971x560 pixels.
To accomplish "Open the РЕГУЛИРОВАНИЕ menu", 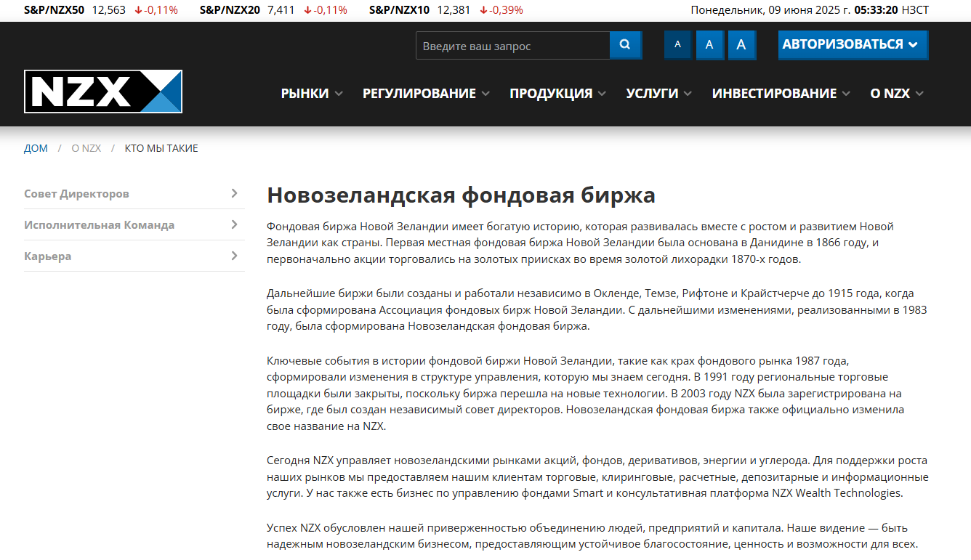I will 426,93.
